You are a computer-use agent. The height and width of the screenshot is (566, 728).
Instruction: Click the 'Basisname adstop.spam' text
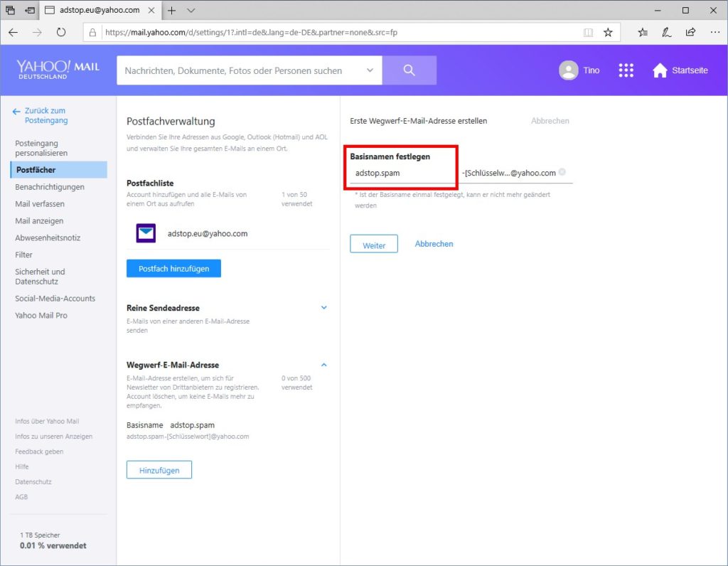coord(171,425)
